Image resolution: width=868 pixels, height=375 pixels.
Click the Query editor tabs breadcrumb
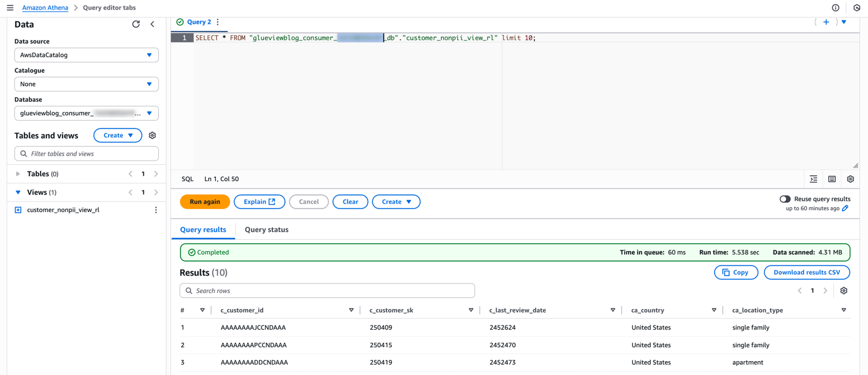[109, 8]
